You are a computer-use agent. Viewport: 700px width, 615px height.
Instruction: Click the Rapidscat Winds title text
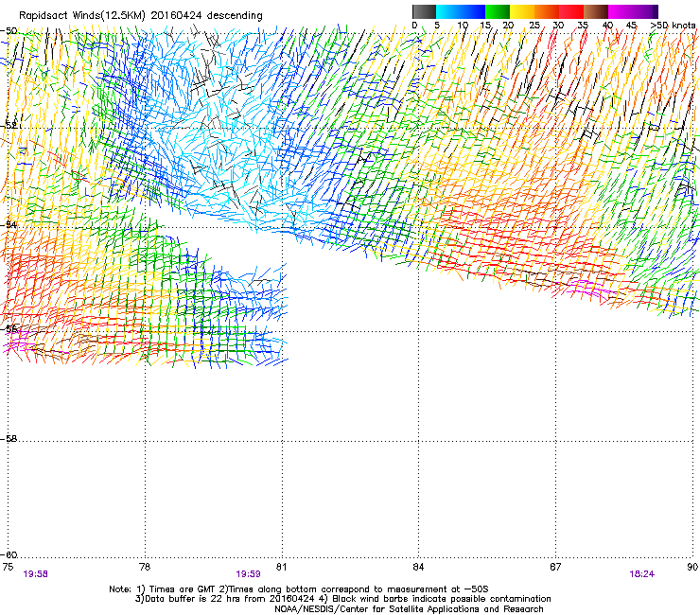tap(141, 15)
